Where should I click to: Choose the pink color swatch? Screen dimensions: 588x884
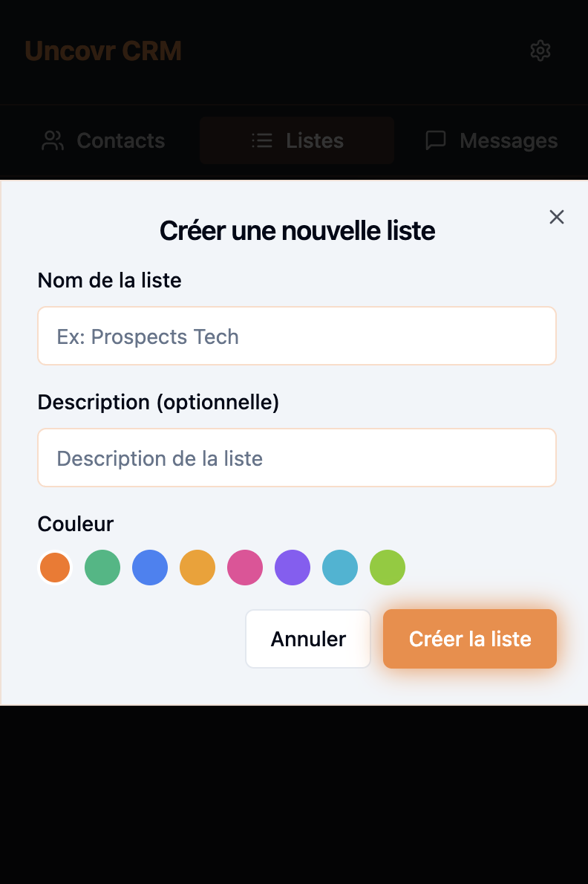click(245, 568)
